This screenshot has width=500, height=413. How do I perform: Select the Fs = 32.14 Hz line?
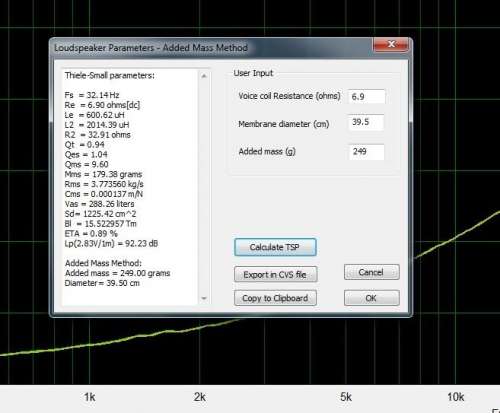click(92, 95)
